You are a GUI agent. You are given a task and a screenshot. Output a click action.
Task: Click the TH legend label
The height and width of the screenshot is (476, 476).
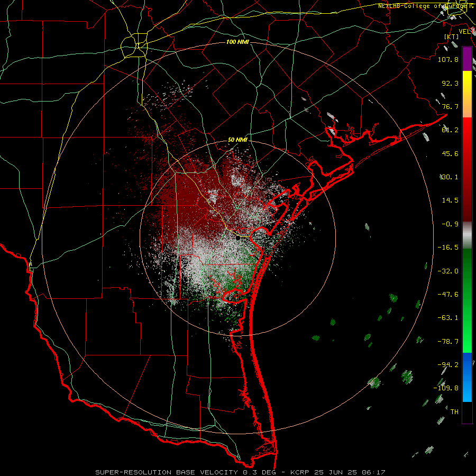pos(454,412)
